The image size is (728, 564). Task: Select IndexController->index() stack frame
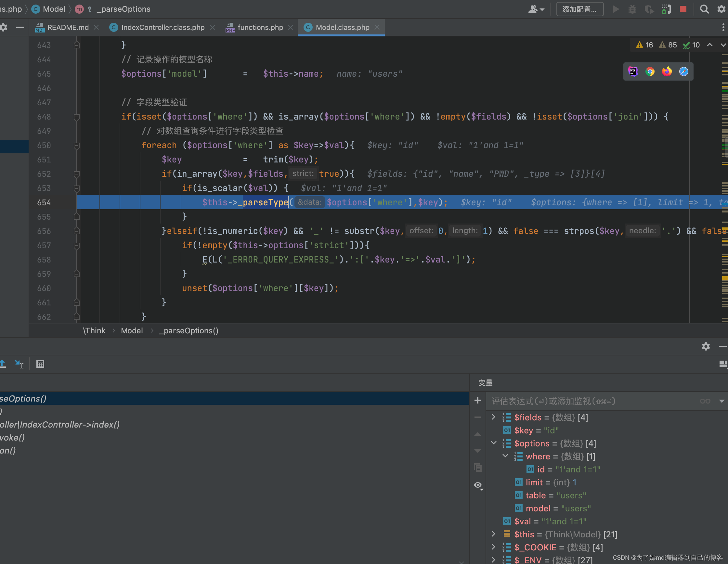pyautogui.click(x=60, y=424)
